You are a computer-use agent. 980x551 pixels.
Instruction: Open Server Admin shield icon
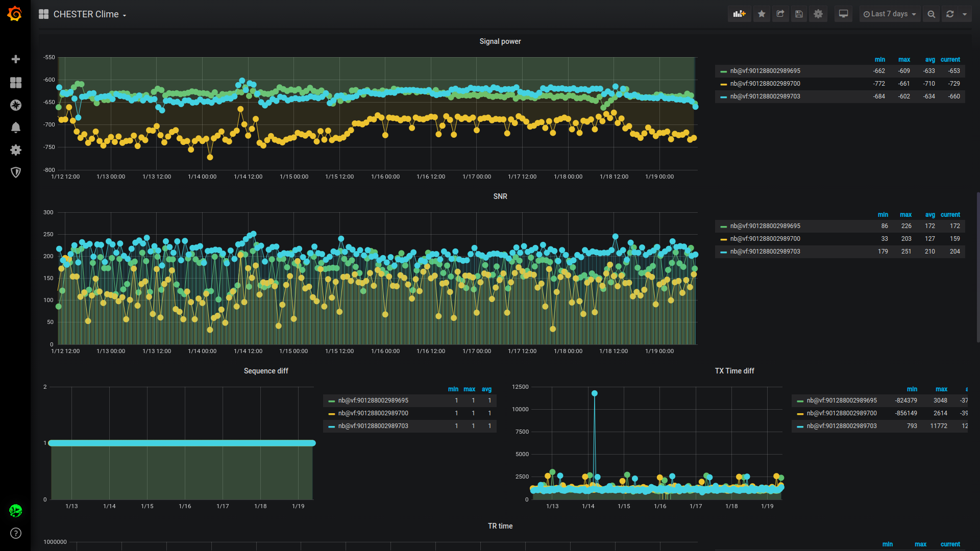(x=16, y=172)
